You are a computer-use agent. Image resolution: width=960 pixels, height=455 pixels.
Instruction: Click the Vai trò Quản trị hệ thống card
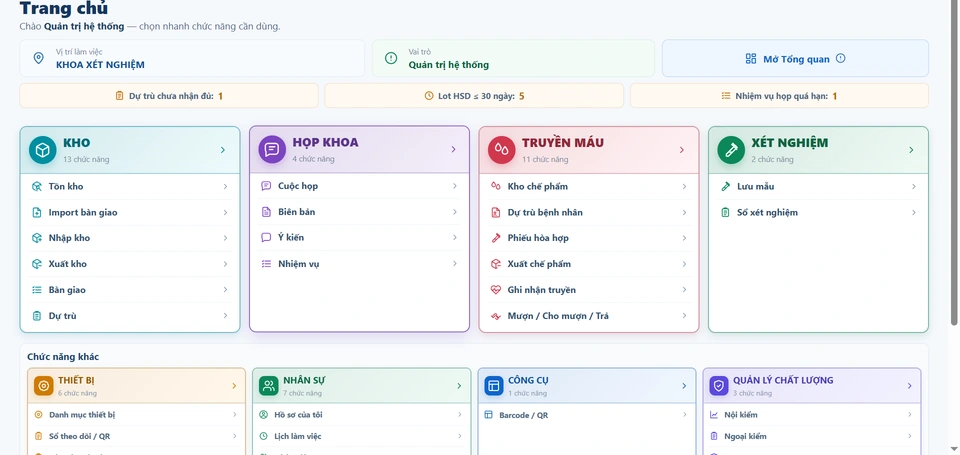click(513, 59)
